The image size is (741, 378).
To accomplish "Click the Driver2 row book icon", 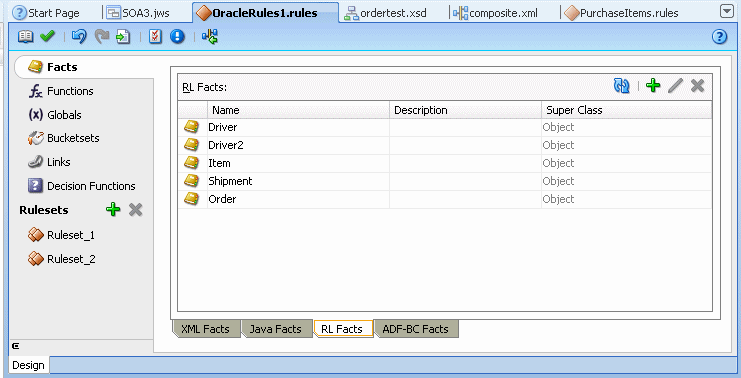I will pos(191,145).
